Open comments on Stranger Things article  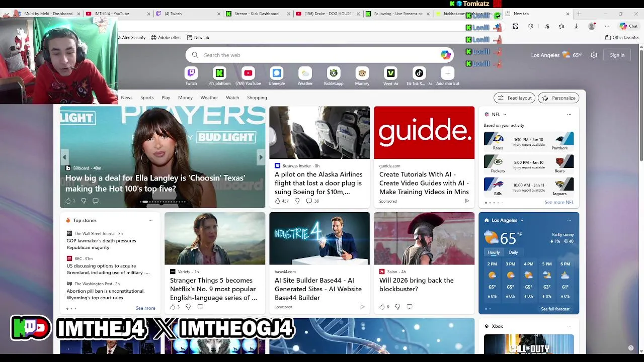tap(200, 307)
